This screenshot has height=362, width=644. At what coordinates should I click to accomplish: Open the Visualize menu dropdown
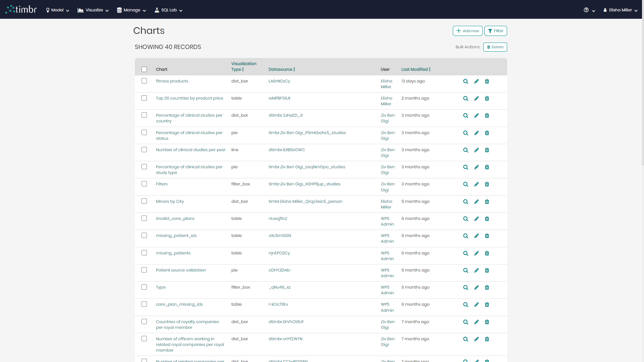click(x=93, y=10)
